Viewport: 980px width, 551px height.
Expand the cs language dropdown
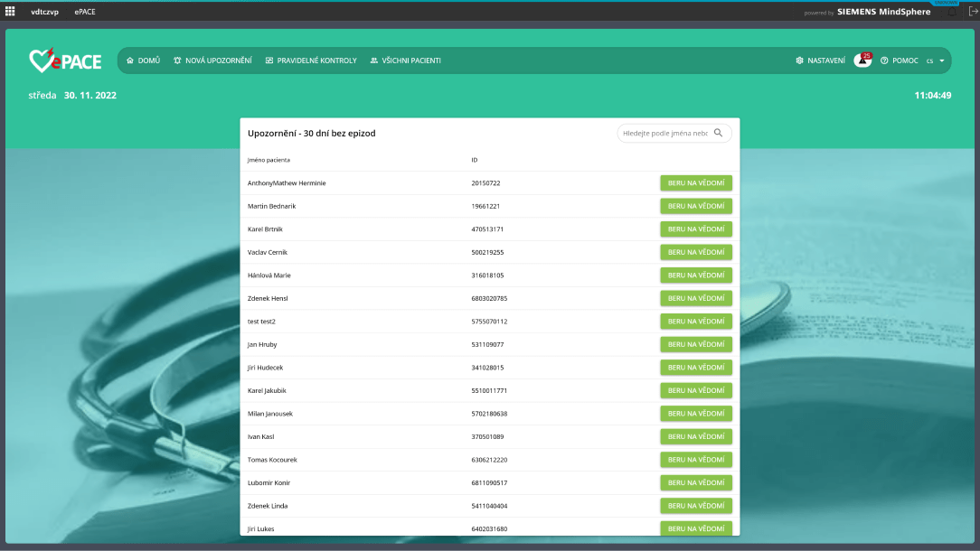coord(935,61)
